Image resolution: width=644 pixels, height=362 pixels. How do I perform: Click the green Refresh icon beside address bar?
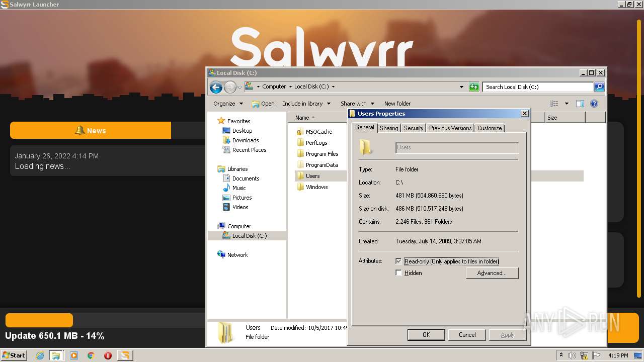coord(473,87)
